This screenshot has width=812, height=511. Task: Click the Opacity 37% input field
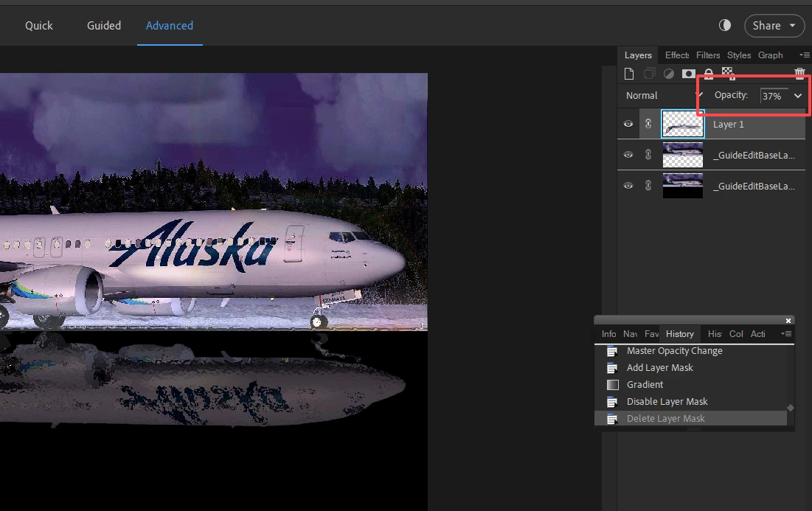774,96
